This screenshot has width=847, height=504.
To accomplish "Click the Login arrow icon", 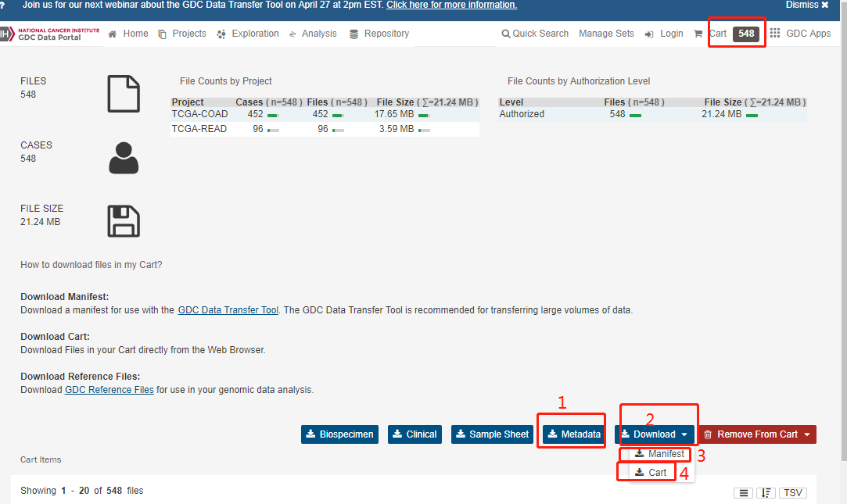I will coord(649,34).
